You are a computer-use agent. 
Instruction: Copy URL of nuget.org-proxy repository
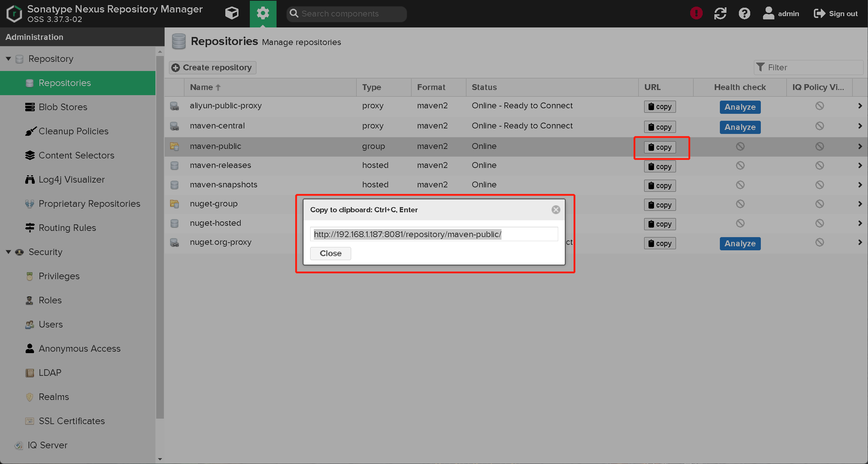660,243
